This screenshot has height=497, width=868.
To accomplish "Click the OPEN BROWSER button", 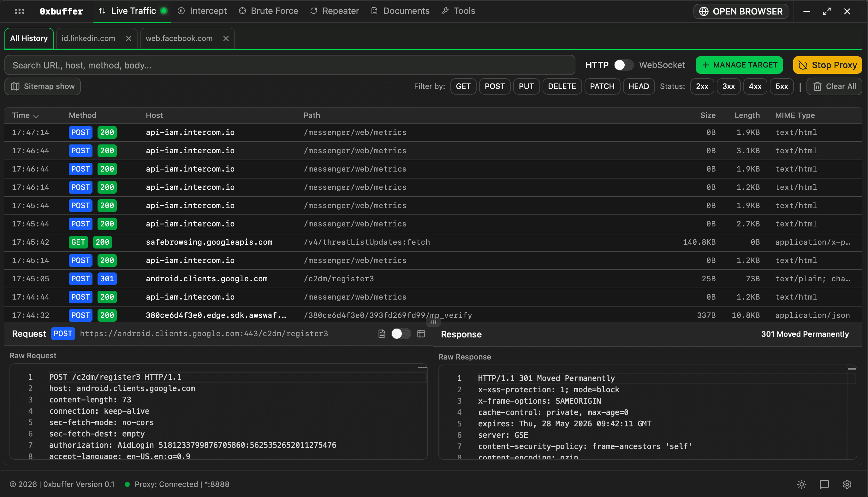I will [740, 11].
